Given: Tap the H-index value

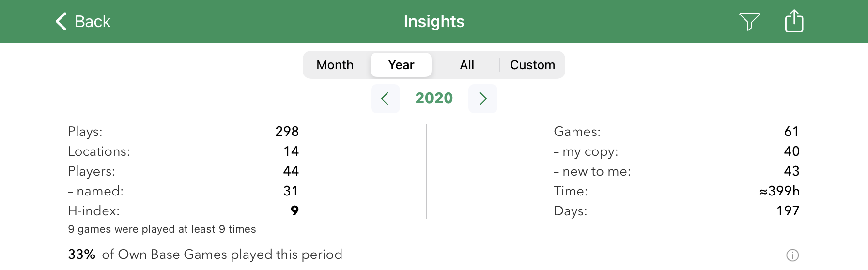Looking at the screenshot, I should pyautogui.click(x=294, y=211).
